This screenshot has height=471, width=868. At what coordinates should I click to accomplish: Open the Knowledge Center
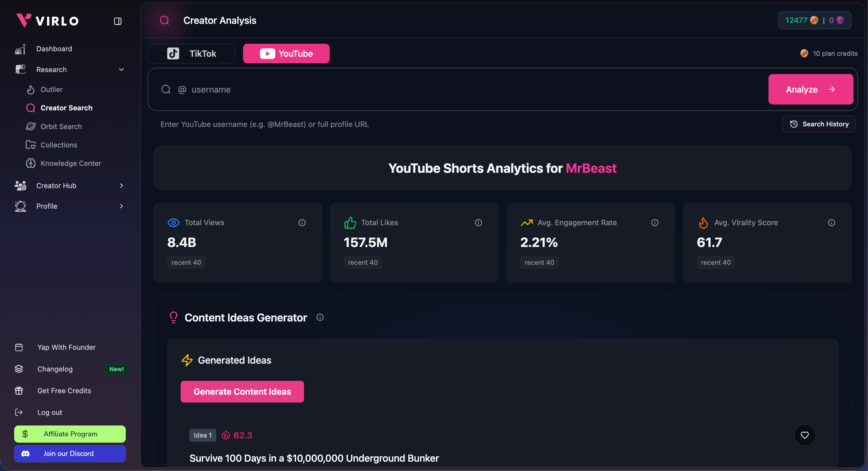[71, 163]
